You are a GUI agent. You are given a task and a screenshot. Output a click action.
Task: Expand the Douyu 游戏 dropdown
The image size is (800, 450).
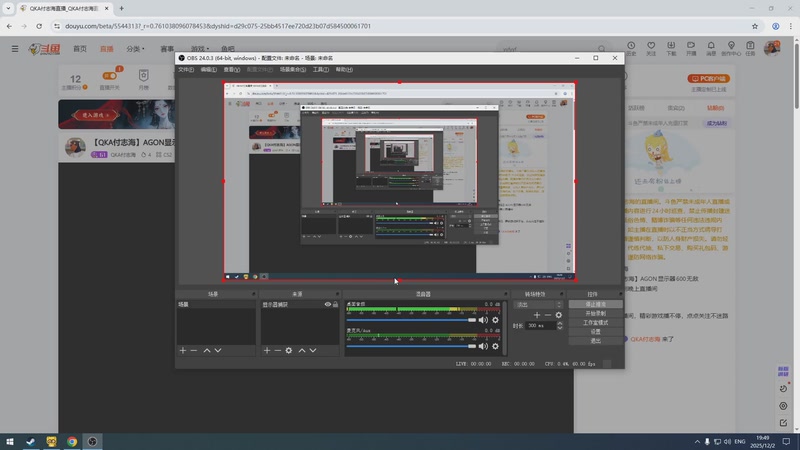(x=199, y=49)
